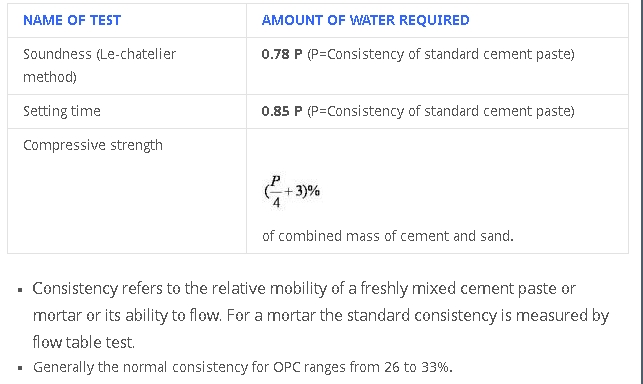Click the first bullet marker before 'Consistency refers'
The height and width of the screenshot is (384, 643).
(x=20, y=290)
